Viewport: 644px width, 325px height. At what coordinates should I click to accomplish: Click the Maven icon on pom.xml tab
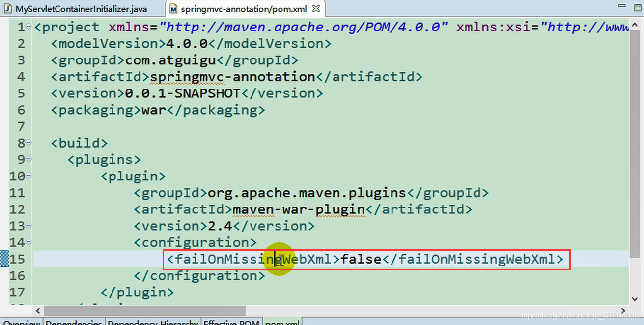(173, 9)
